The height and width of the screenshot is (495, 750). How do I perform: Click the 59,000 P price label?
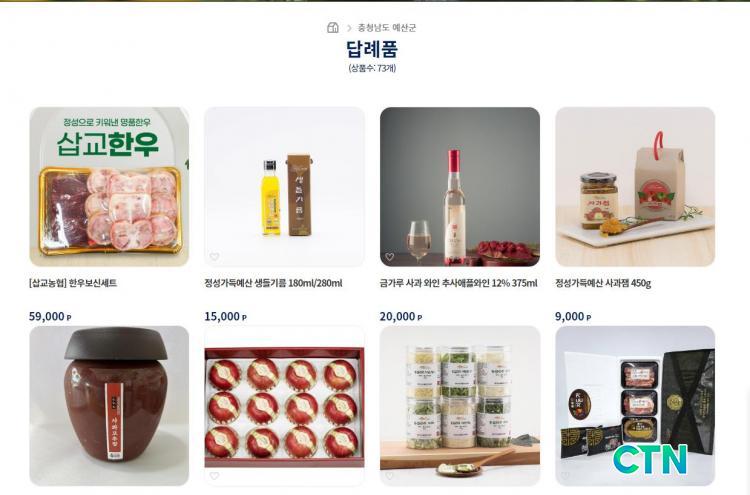pyautogui.click(x=50, y=317)
